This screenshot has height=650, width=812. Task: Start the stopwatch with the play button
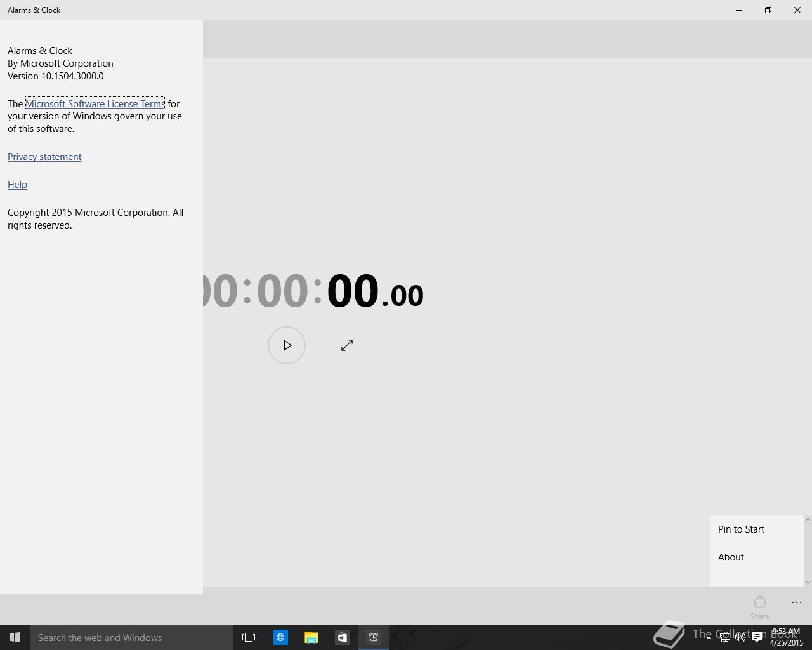[x=287, y=345]
